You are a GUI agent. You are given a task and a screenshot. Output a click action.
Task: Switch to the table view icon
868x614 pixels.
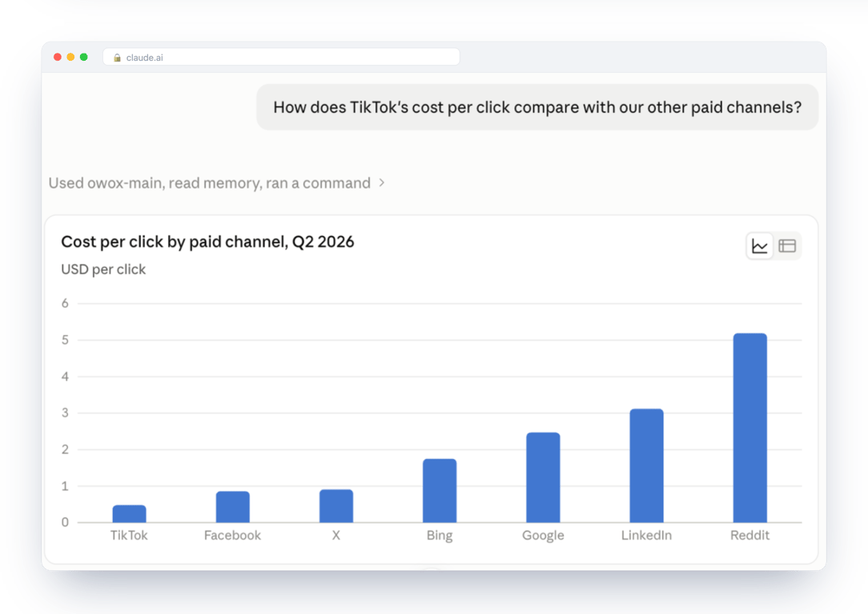tap(786, 246)
